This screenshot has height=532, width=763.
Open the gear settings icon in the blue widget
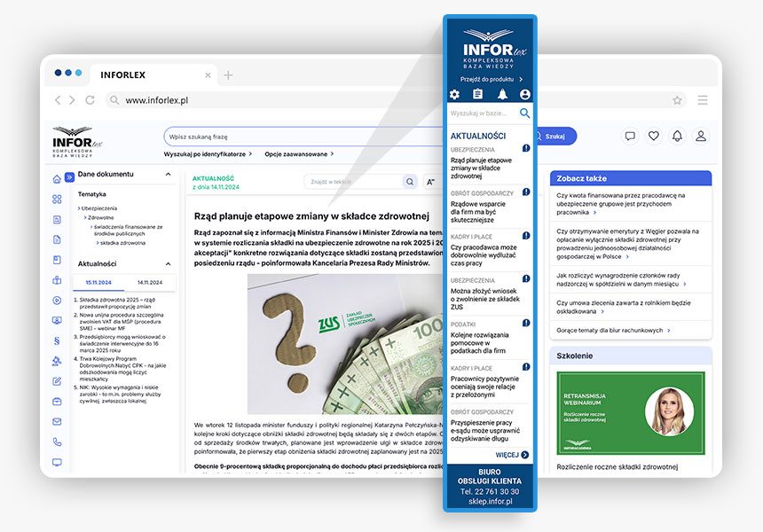(x=454, y=94)
